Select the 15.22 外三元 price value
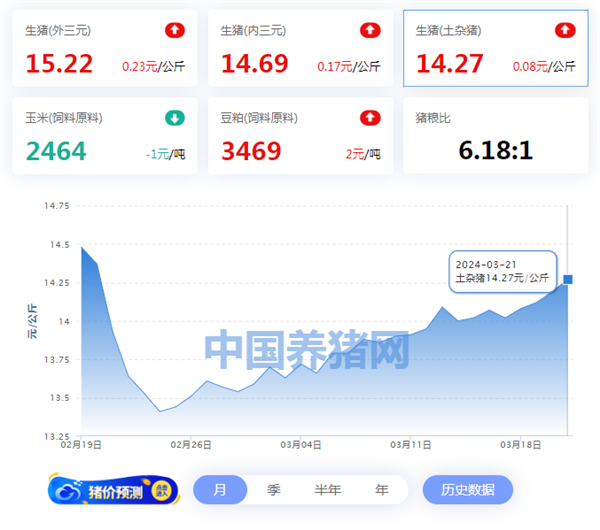The height and width of the screenshot is (530, 600). 59,65
